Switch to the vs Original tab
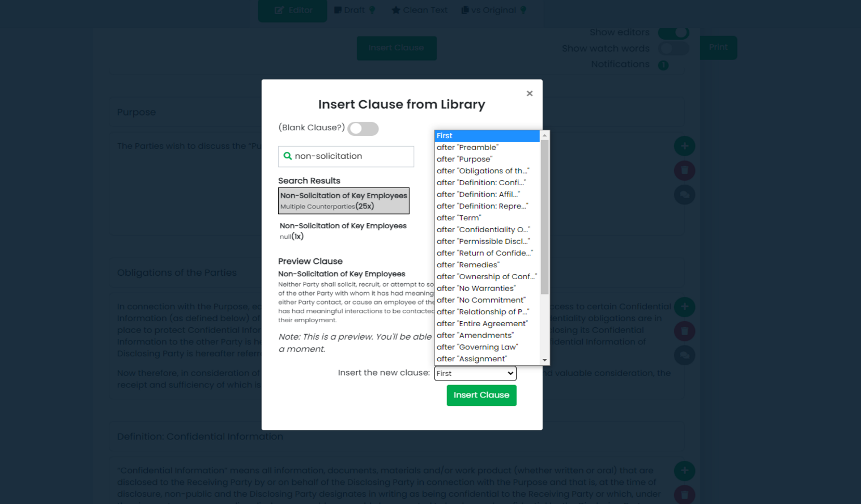 tap(488, 10)
